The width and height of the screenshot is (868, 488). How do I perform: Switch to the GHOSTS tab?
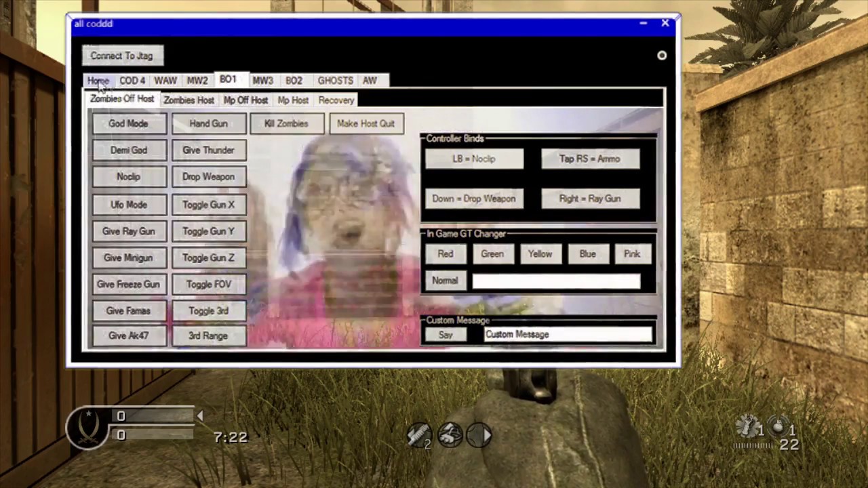click(336, 81)
